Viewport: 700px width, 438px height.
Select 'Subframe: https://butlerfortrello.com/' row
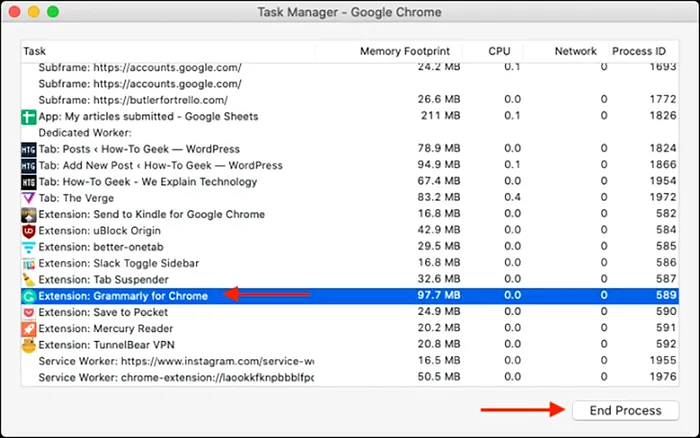pos(350,100)
